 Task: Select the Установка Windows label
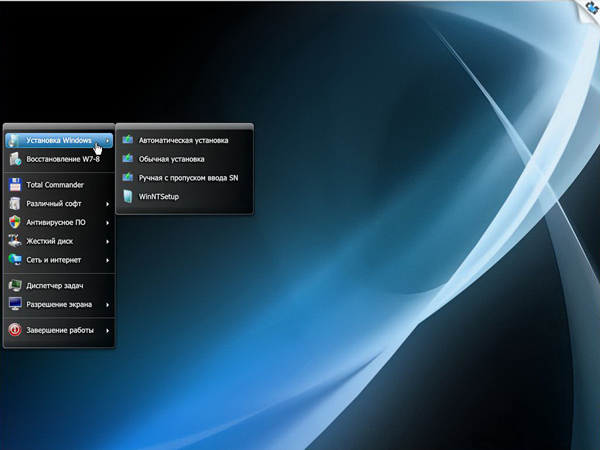pos(59,140)
